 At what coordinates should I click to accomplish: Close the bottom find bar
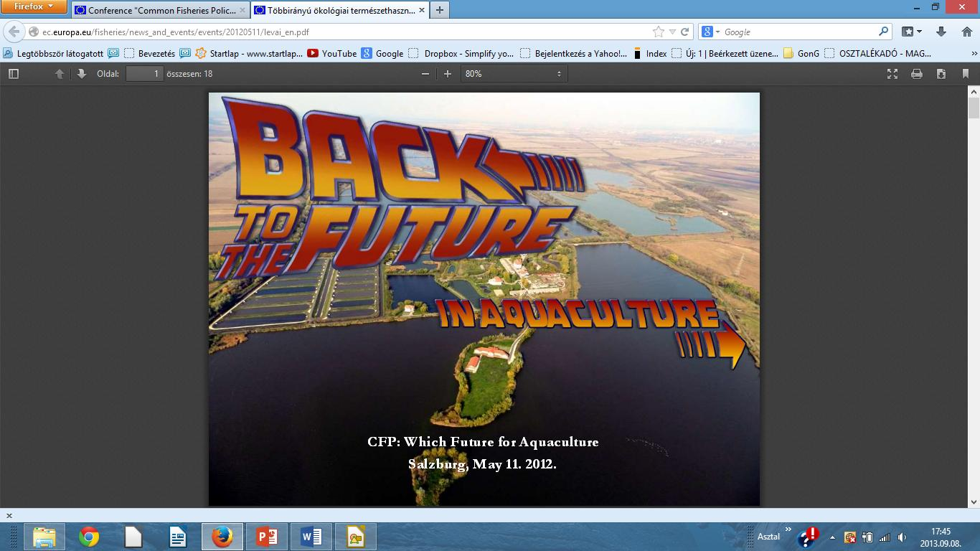pyautogui.click(x=9, y=516)
